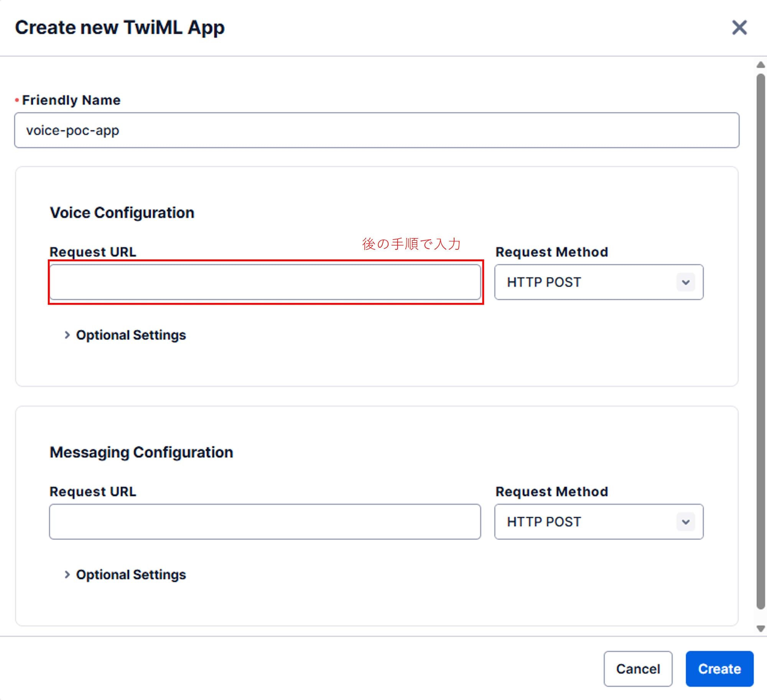Expand Messaging Configuration Optional Settings

[125, 575]
